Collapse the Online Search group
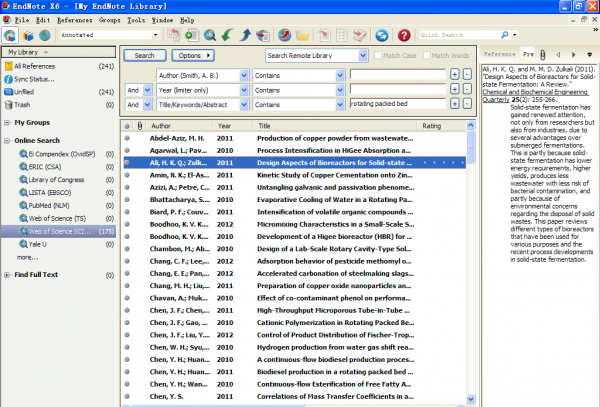Viewport: 600px width, 407px height. click(7, 140)
